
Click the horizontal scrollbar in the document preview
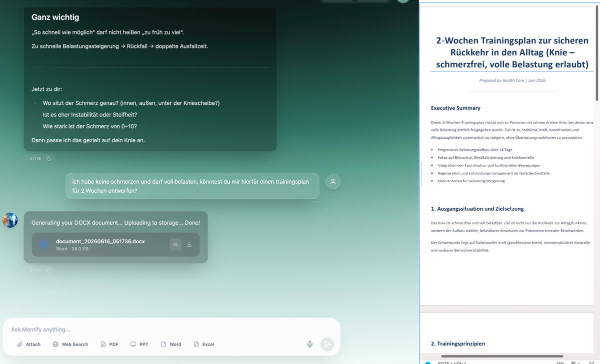[502, 356]
